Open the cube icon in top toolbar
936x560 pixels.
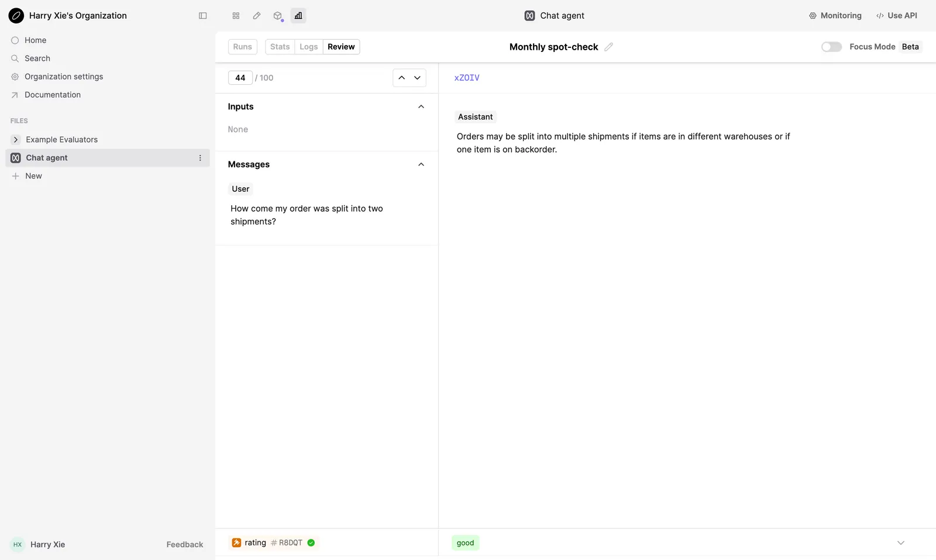(278, 16)
